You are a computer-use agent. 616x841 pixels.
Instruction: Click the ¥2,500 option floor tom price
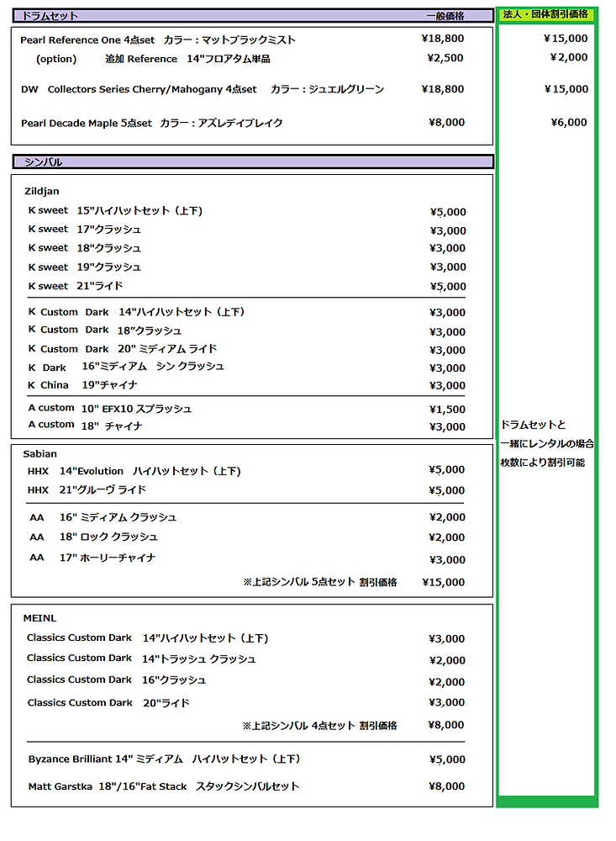(x=445, y=58)
